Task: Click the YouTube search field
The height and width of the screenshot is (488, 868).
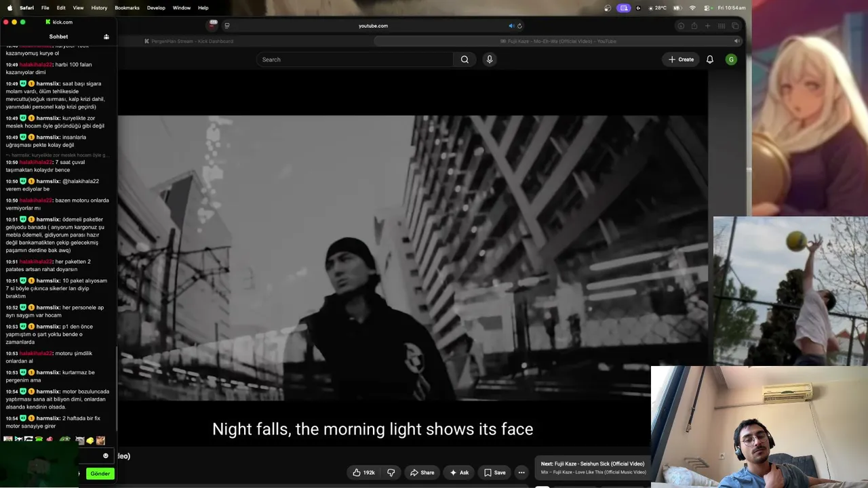Action: tap(355, 60)
